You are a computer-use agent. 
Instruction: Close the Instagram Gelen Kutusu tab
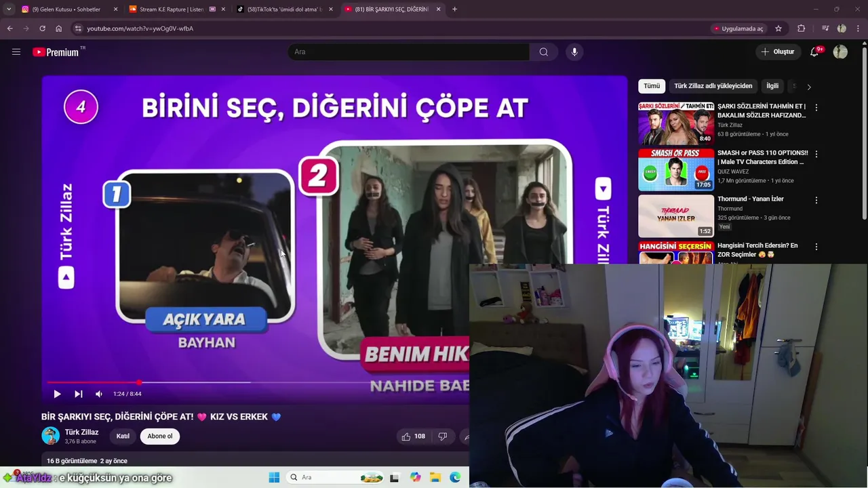point(115,9)
